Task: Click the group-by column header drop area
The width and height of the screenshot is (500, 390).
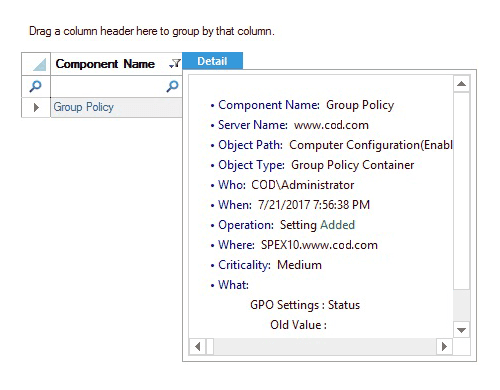Action: tap(152, 31)
